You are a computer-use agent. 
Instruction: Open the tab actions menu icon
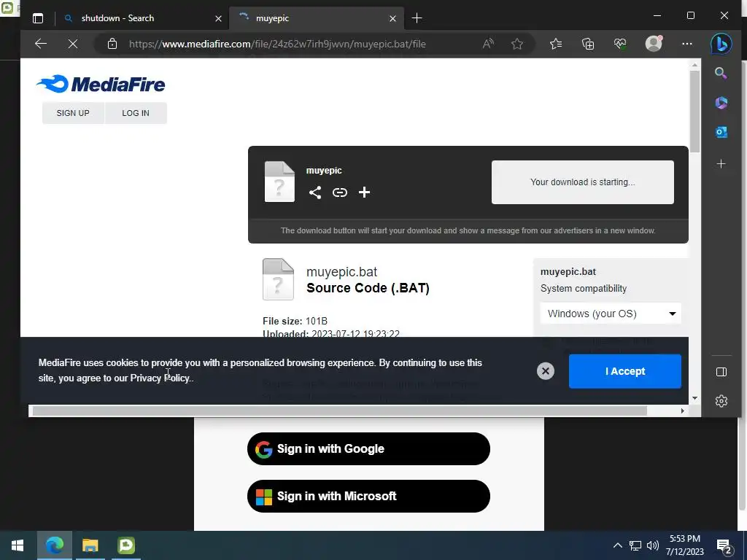[x=38, y=18]
